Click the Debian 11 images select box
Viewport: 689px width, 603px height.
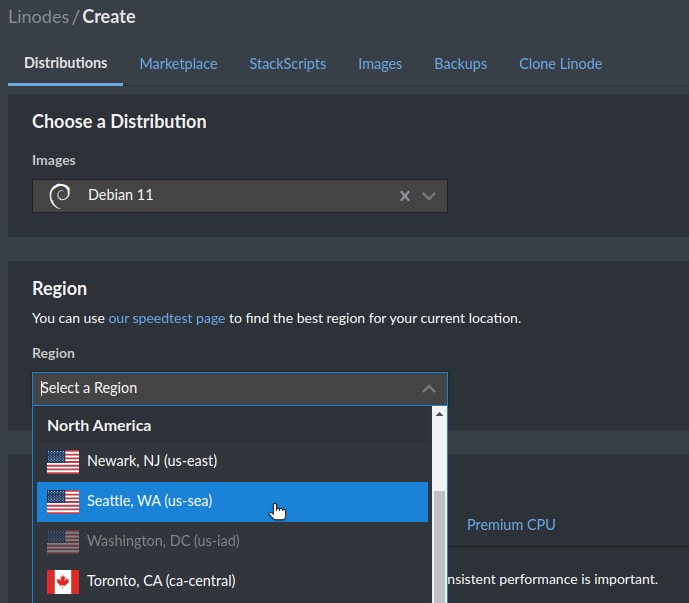coord(240,196)
